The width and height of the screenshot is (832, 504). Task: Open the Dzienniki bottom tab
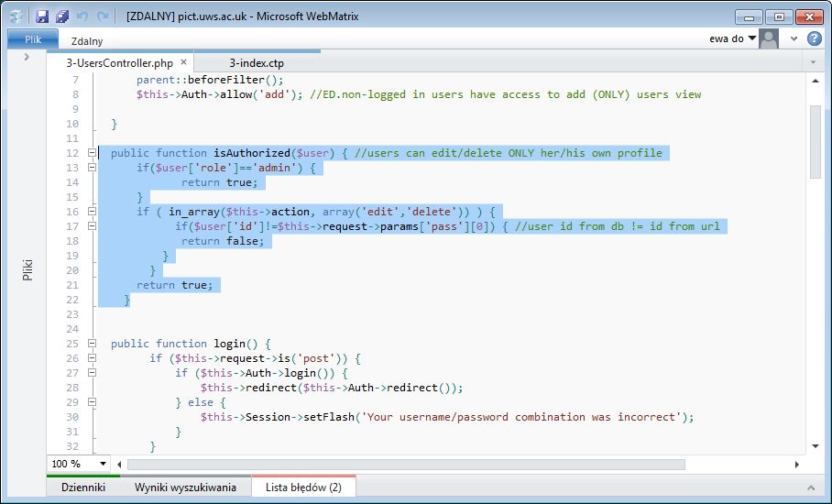pyautogui.click(x=83, y=487)
